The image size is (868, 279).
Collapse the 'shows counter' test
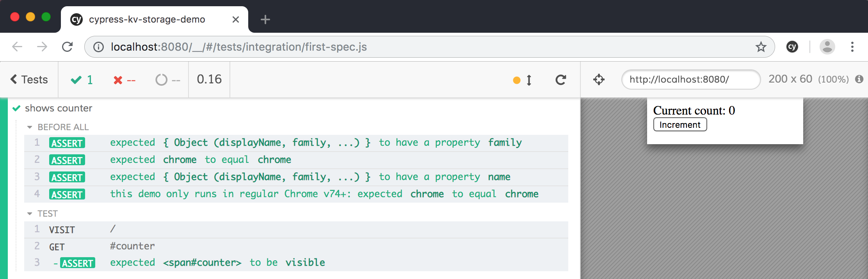59,108
